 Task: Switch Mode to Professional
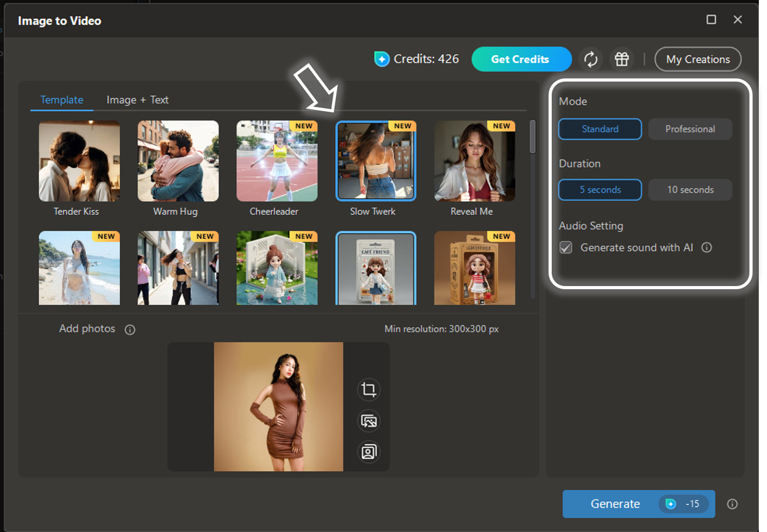[690, 129]
